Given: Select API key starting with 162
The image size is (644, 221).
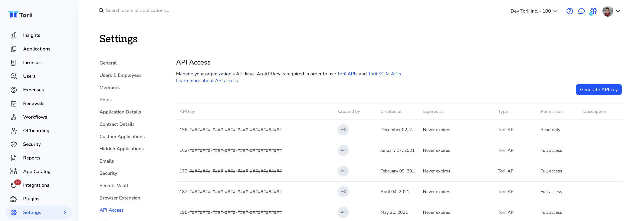Looking at the screenshot, I should coord(230,150).
